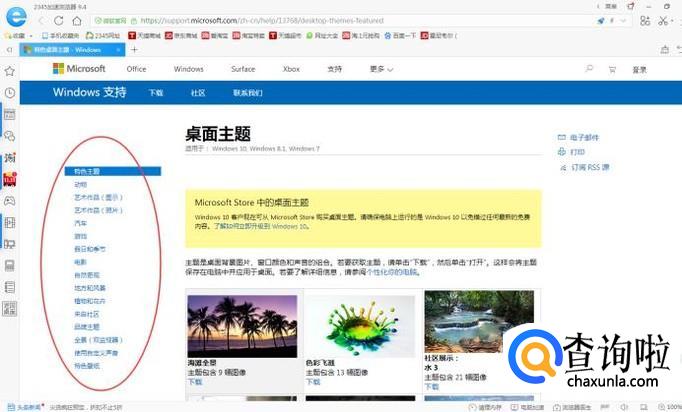Click 社区 in the blue support bar

[x=198, y=93]
